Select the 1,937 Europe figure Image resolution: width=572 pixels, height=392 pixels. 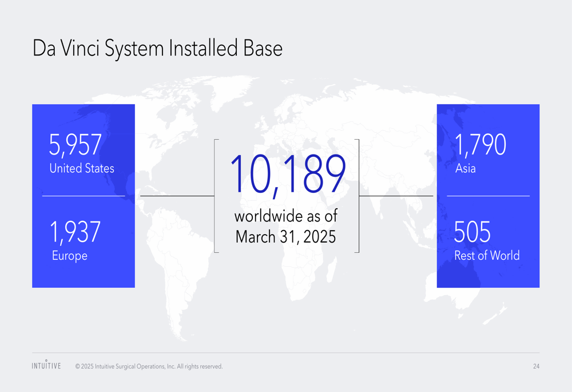coord(75,232)
